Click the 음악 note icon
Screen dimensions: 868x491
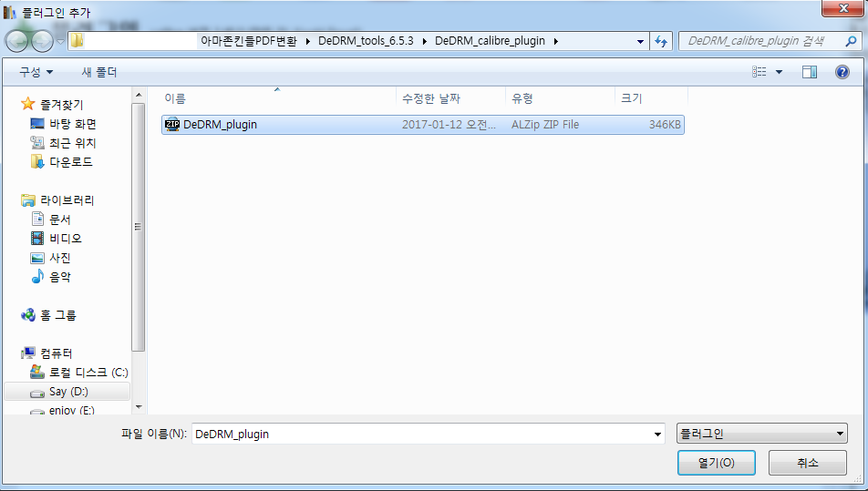(37, 276)
